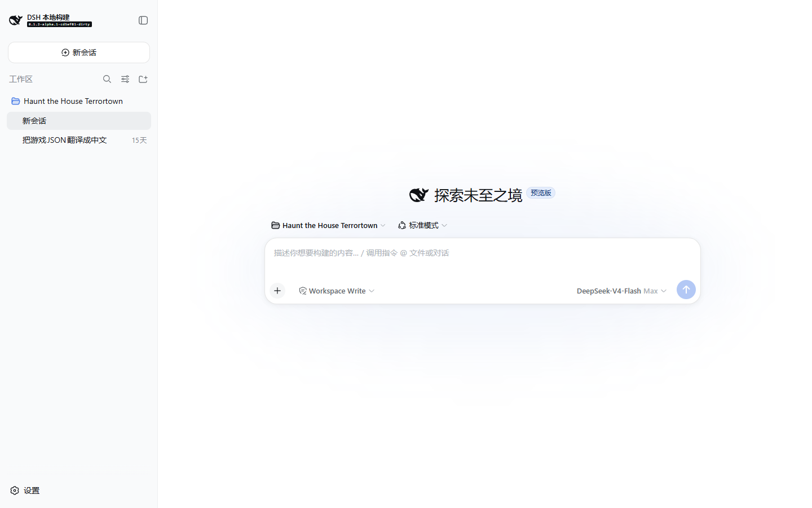Send message with blue arrow button
812x508 pixels.
point(686,290)
